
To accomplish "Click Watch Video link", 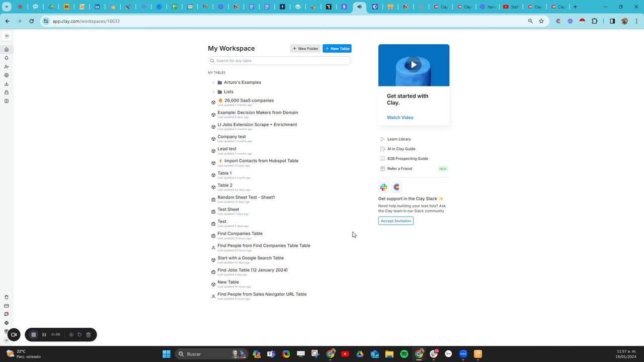I will (x=400, y=118).
